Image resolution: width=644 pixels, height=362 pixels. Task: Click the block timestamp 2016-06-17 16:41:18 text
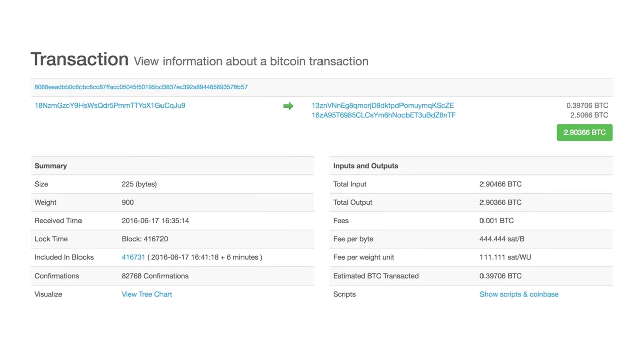[185, 257]
